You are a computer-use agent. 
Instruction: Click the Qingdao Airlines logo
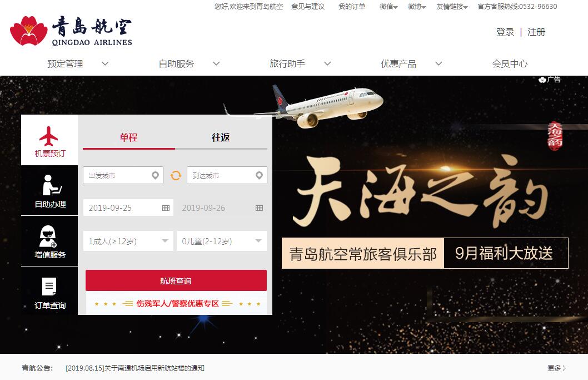(71, 31)
